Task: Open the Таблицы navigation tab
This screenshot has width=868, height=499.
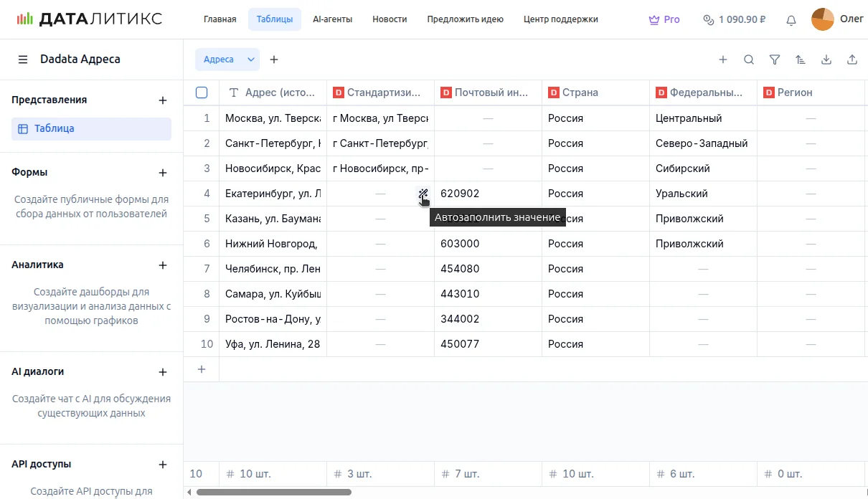Action: click(x=274, y=19)
